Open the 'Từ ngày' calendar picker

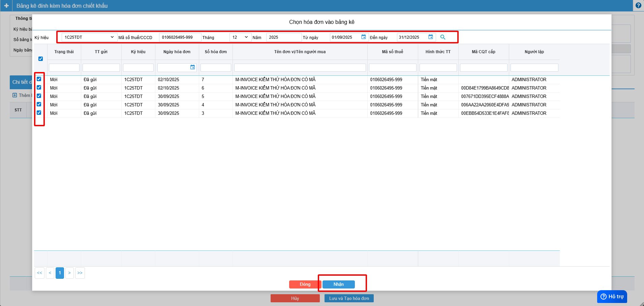point(363,37)
